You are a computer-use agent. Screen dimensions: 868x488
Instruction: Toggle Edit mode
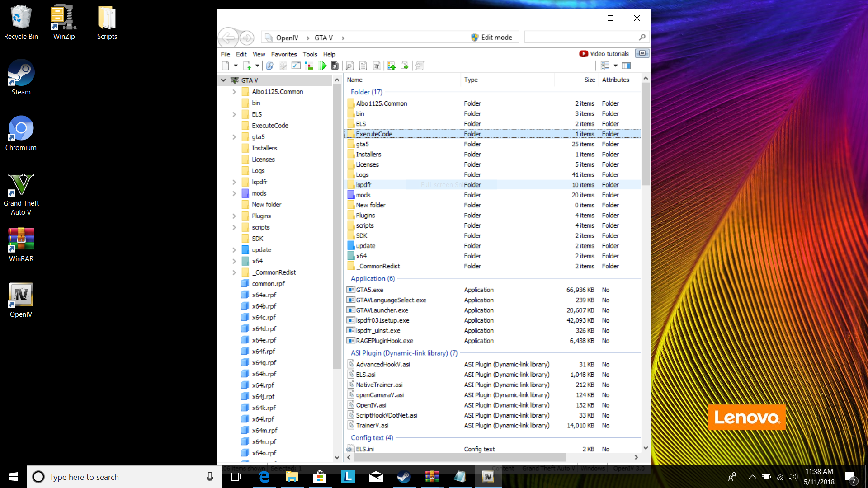click(492, 38)
